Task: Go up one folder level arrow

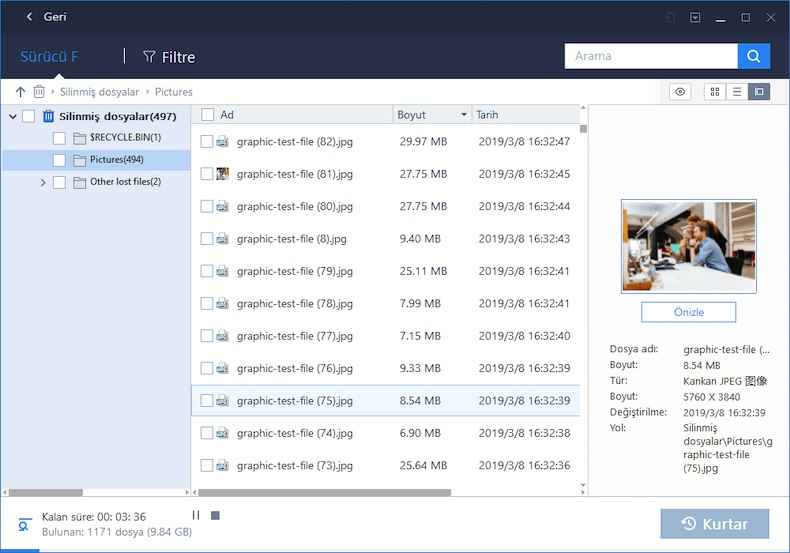Action: (x=21, y=92)
